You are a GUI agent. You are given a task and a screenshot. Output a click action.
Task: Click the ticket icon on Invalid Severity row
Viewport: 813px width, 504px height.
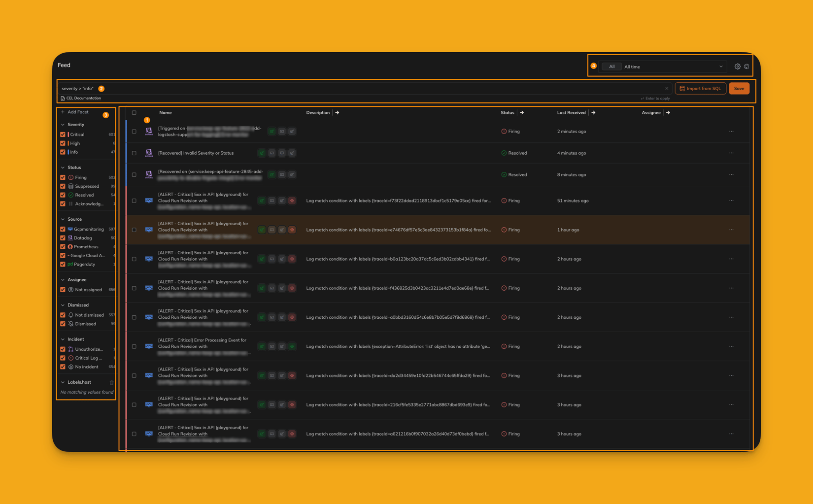point(272,153)
